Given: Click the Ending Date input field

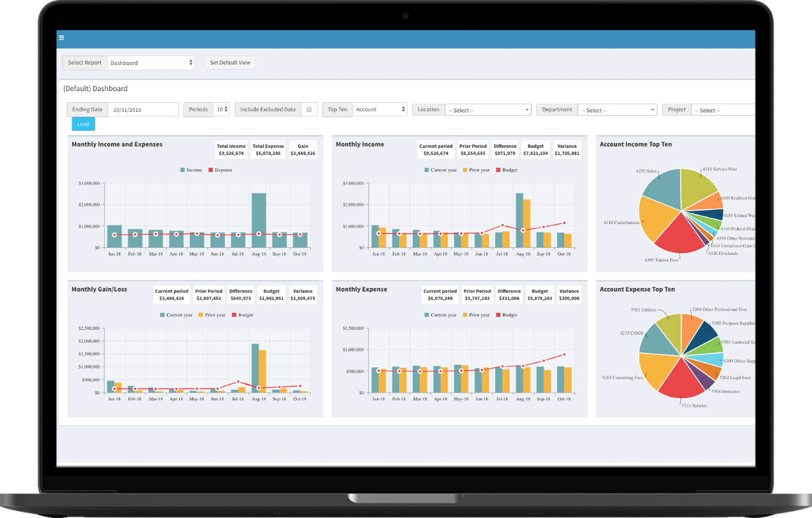Looking at the screenshot, I should 142,109.
